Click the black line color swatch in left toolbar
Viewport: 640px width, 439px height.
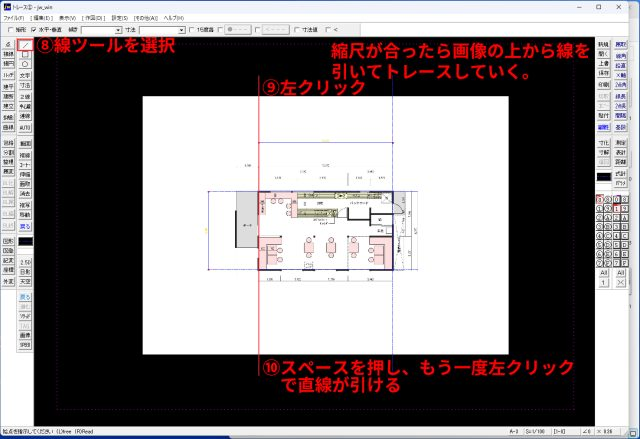tap(26, 241)
